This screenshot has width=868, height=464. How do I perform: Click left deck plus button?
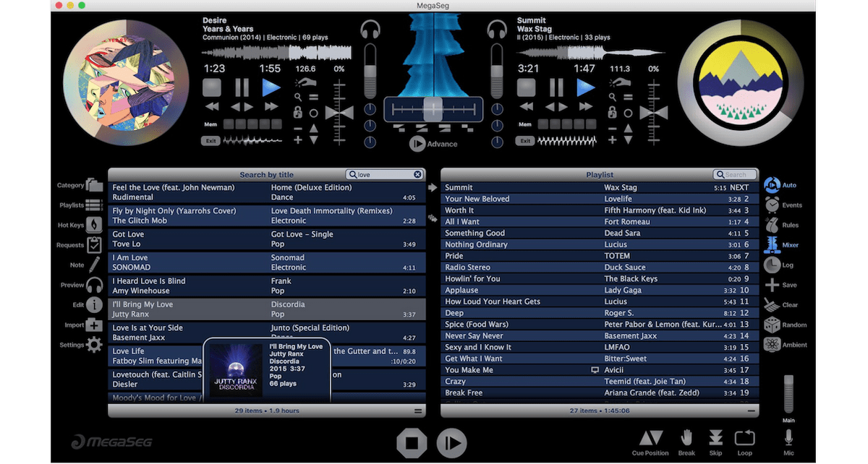[x=298, y=139]
